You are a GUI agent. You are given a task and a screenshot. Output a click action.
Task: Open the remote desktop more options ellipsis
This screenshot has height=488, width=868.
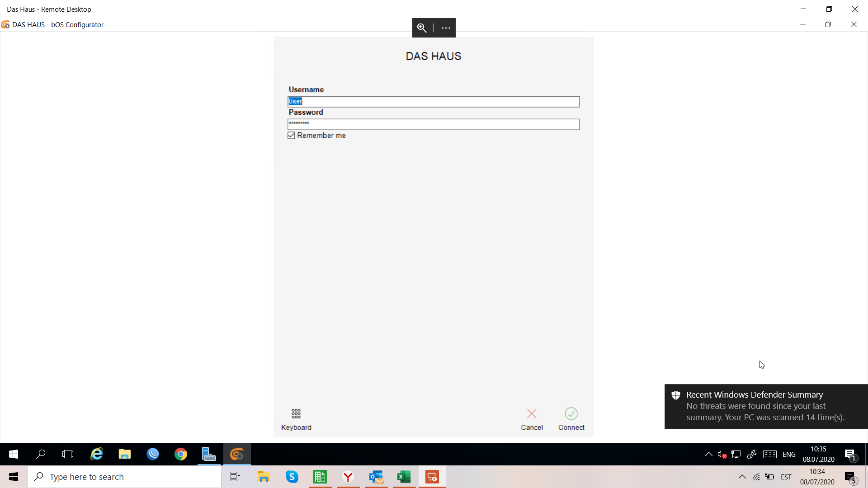pyautogui.click(x=446, y=28)
